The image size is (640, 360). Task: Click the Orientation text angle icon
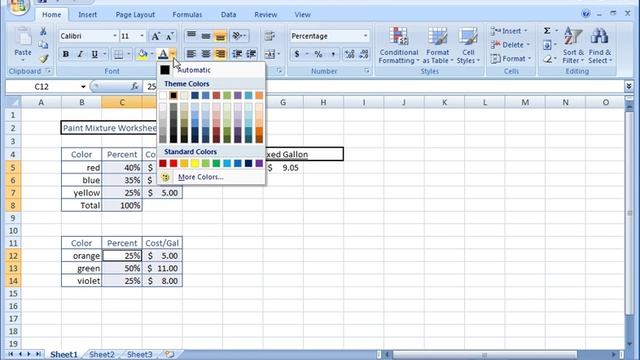(x=237, y=36)
